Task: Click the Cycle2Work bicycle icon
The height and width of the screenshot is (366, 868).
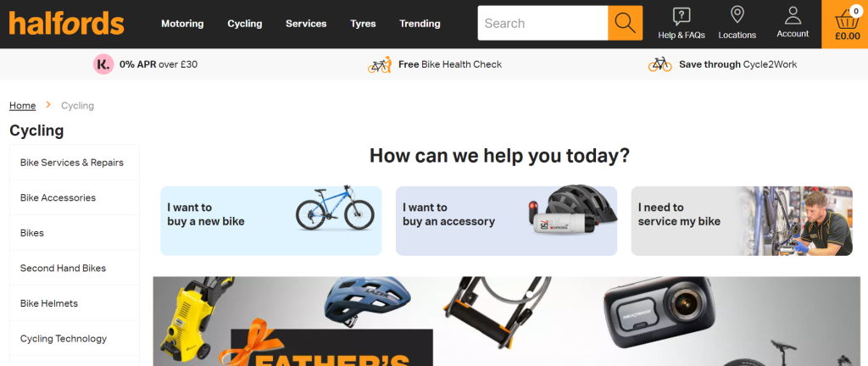Action: point(659,64)
